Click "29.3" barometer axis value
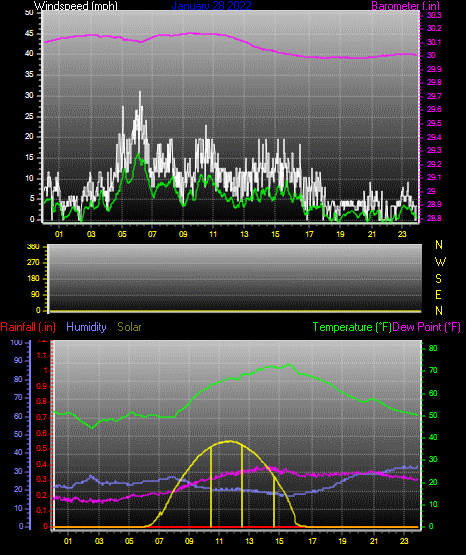Viewport: 466px width, 555px height. point(434,150)
